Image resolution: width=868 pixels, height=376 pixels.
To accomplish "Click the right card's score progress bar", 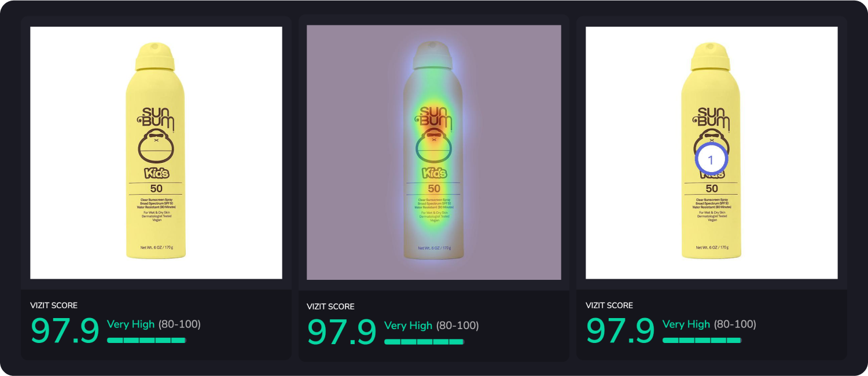I will point(702,340).
